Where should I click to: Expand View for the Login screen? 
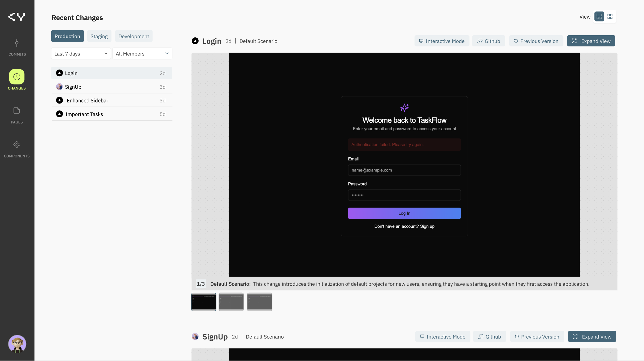(591, 41)
